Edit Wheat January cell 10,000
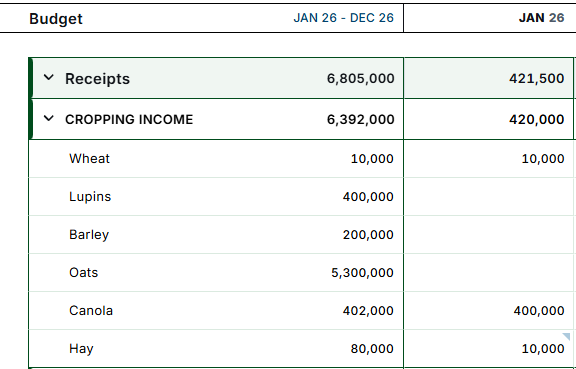This screenshot has width=576, height=369. [x=489, y=159]
